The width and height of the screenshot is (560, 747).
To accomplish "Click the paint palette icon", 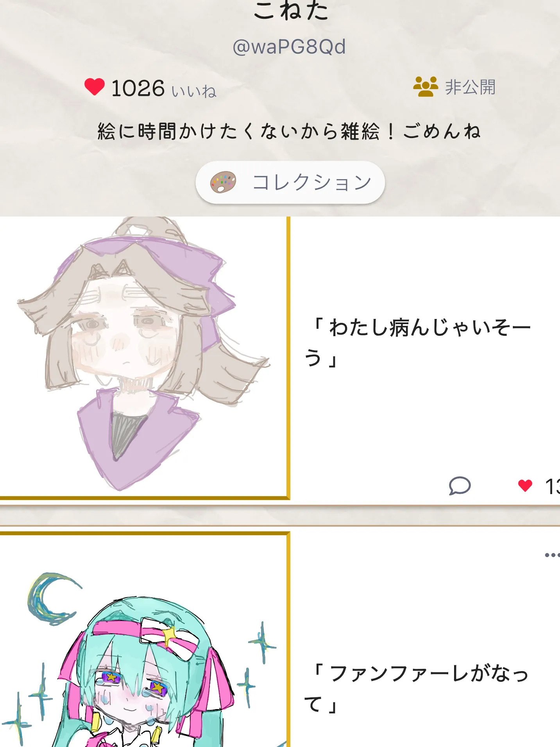I will point(223,182).
